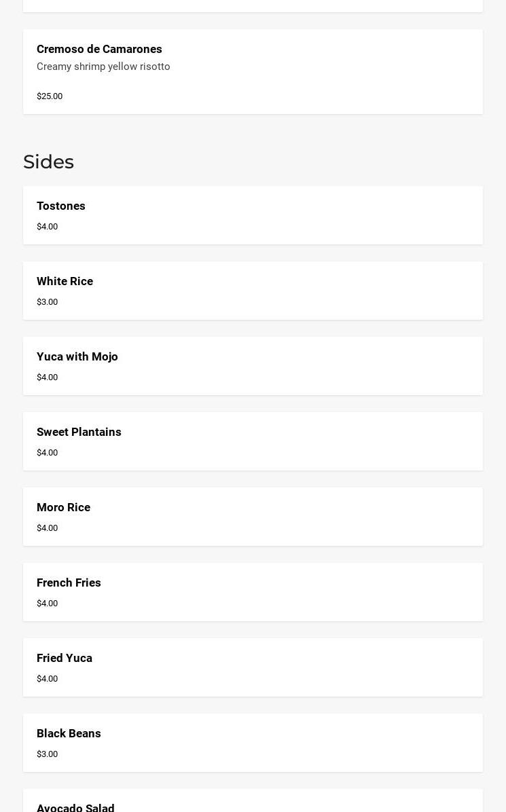Click the Sweet Plantains $4.00 price
506x812 pixels.
pyautogui.click(x=48, y=453)
